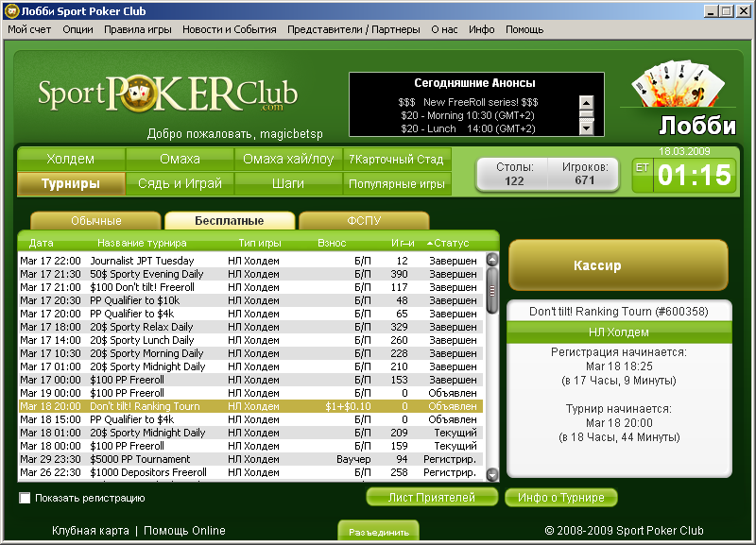
Task: Click the Разъединить disconnect button
Action: [x=379, y=532]
